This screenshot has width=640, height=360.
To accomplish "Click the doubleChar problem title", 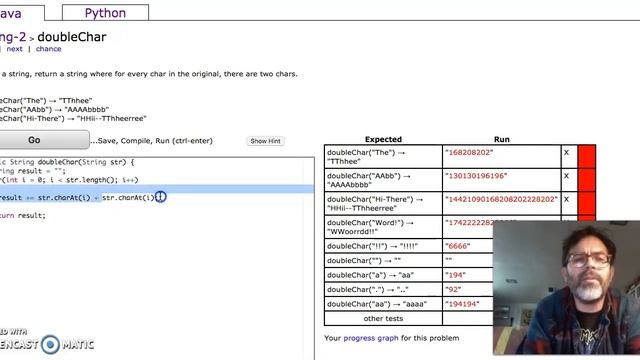I will (x=72, y=37).
